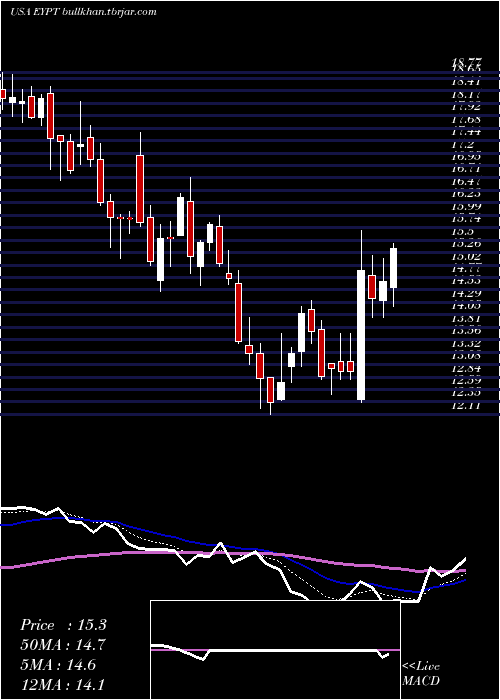Click the 17.44 price axis label
The image size is (500, 700).
tap(466, 132)
